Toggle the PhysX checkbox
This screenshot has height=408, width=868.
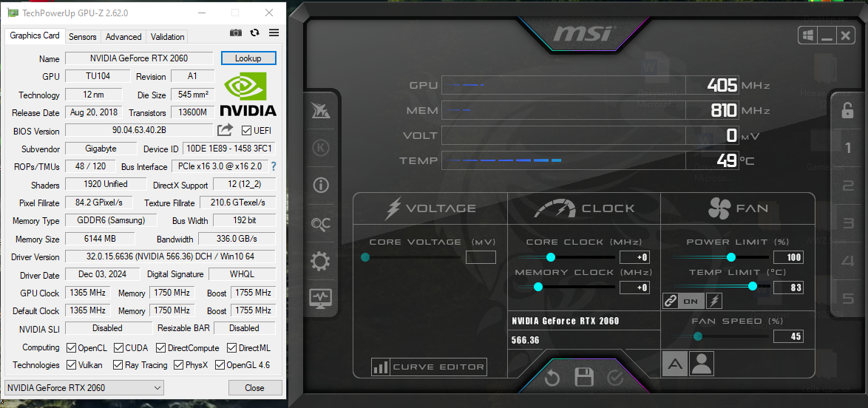pyautogui.click(x=178, y=365)
